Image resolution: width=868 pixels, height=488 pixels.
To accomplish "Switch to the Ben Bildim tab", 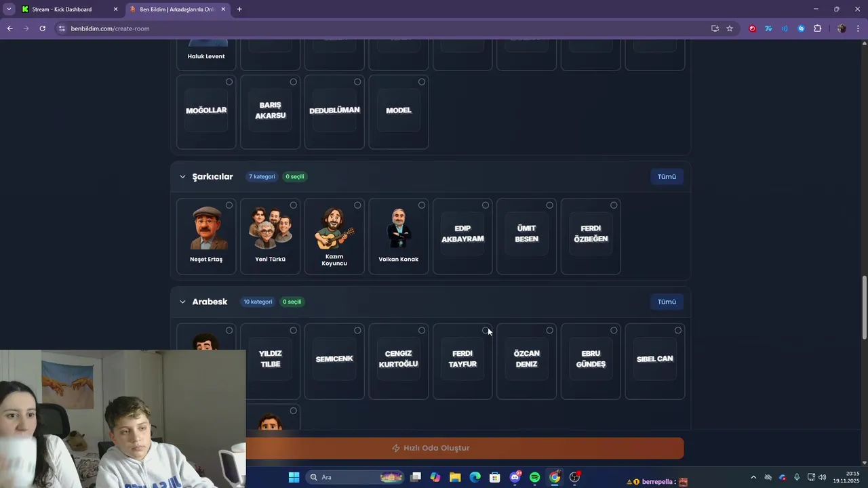I will [x=177, y=9].
